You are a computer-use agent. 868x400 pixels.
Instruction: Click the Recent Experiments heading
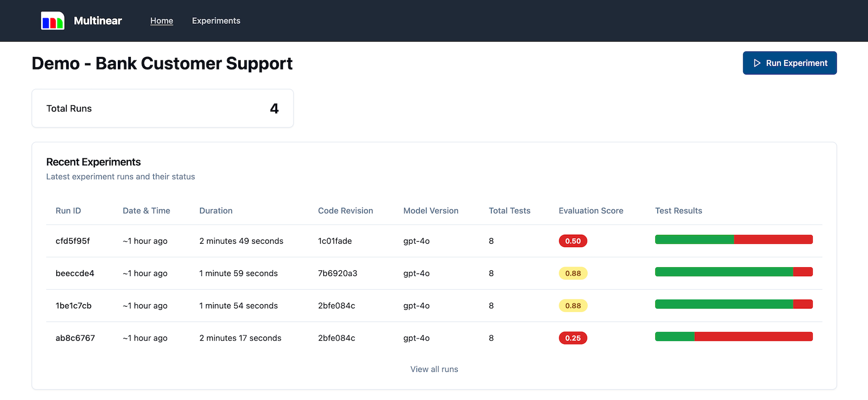click(93, 162)
